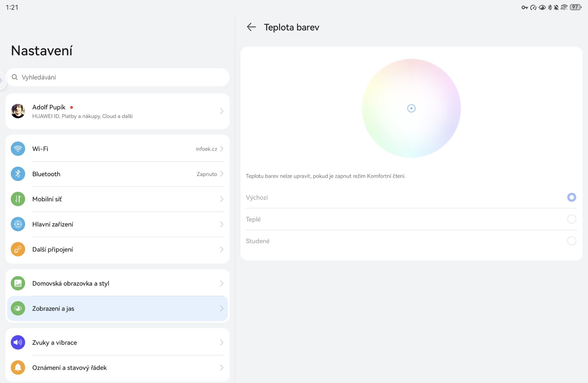Screen dimensions: 588x383
Task: Open Bluetooth via the Zapnuto chevron
Action: [222, 174]
